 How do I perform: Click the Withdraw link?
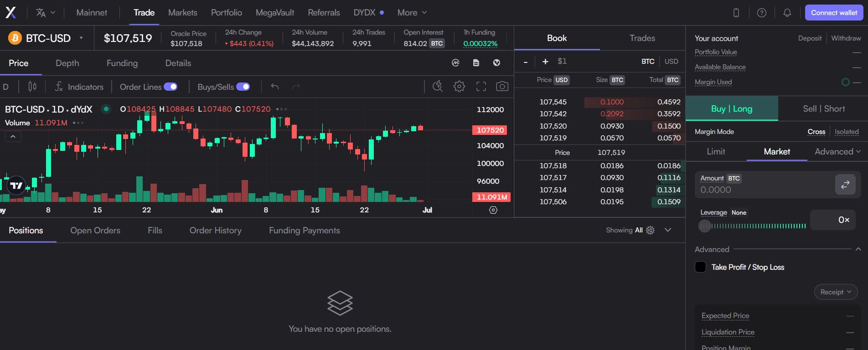click(846, 38)
